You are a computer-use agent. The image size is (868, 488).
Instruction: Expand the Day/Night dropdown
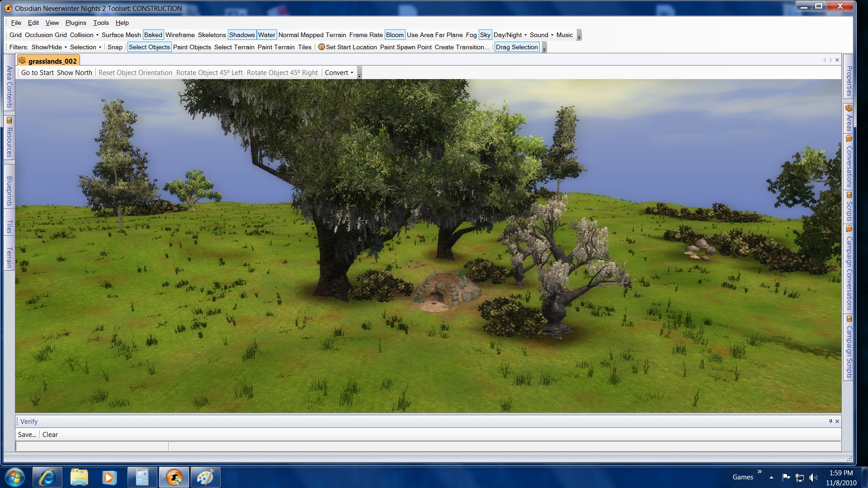(x=510, y=35)
